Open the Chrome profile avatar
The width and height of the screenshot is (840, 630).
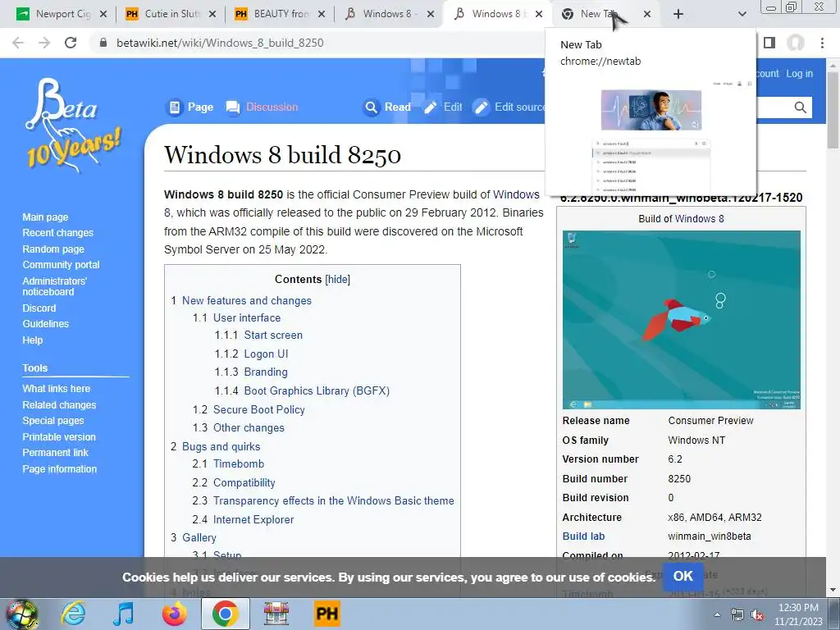click(x=796, y=43)
